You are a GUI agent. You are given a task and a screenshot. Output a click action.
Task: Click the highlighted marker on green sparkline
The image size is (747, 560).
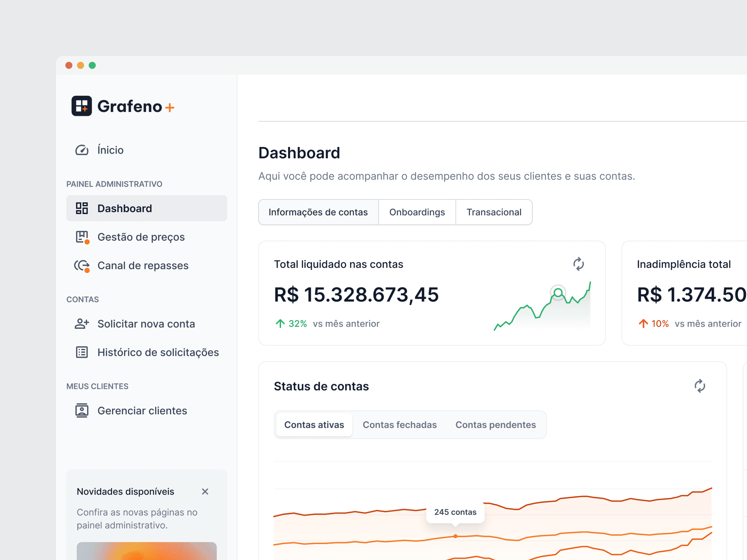tap(558, 292)
